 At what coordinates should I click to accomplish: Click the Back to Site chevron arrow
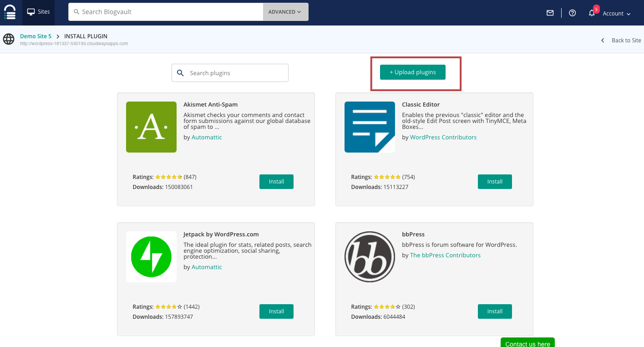[603, 40]
